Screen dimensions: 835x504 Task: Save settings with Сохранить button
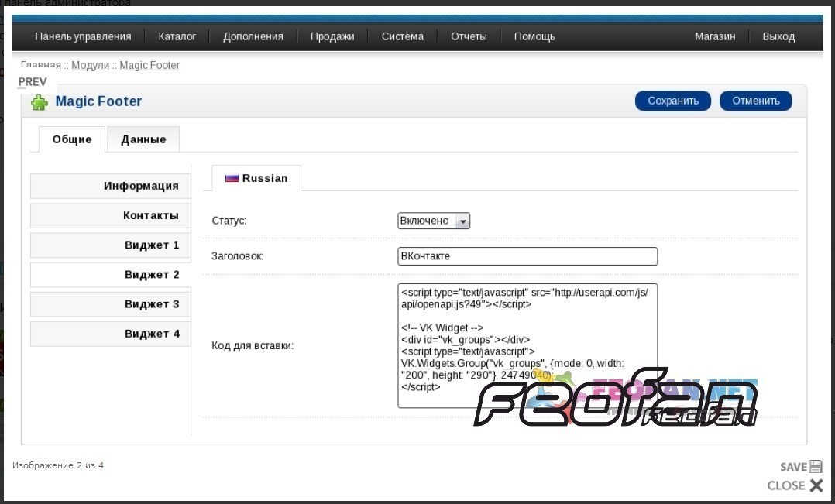[672, 101]
